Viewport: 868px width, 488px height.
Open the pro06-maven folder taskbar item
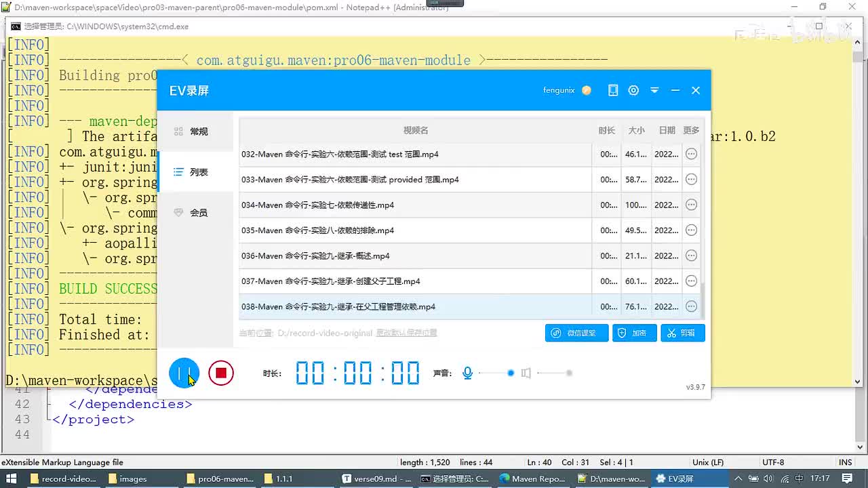pyautogui.click(x=220, y=479)
